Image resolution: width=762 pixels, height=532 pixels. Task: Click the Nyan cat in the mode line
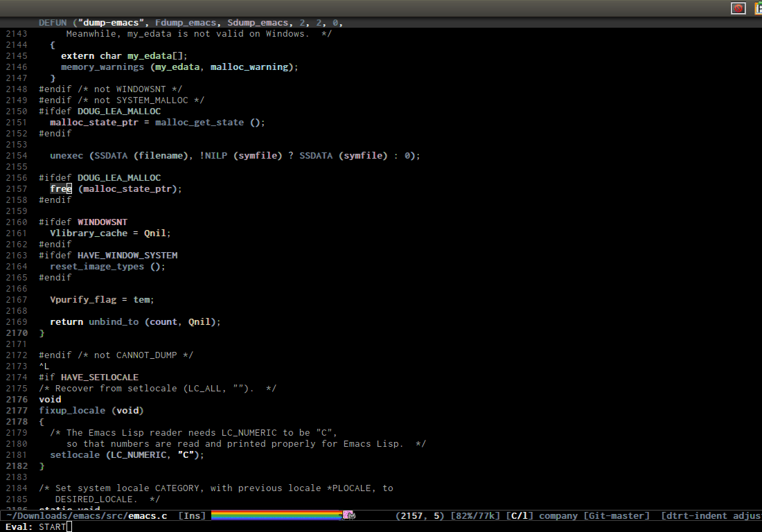click(x=348, y=515)
